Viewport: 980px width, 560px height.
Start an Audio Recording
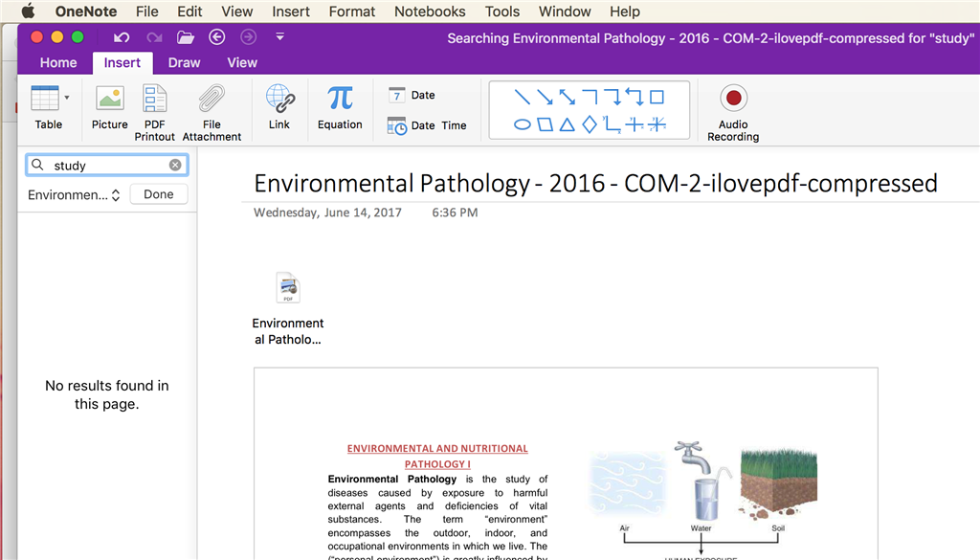tap(733, 113)
